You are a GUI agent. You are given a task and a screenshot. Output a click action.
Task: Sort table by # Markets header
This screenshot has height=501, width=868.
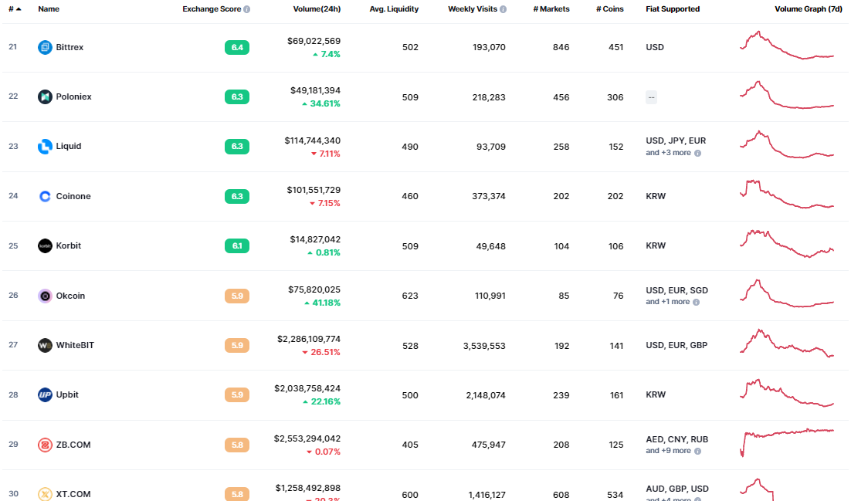(551, 8)
